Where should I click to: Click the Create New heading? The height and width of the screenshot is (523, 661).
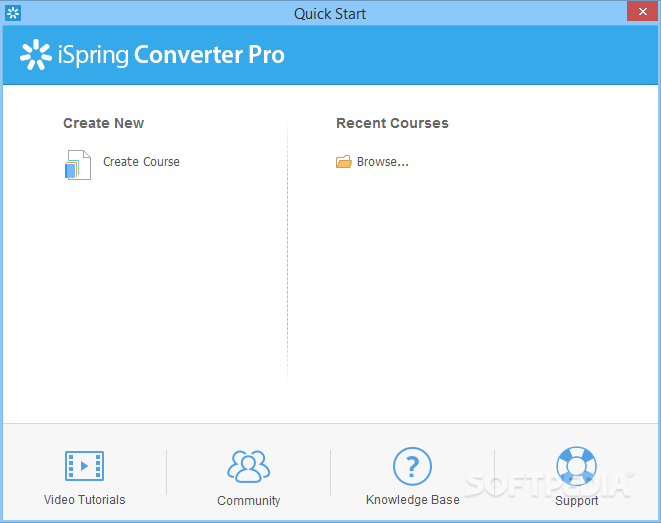[104, 123]
